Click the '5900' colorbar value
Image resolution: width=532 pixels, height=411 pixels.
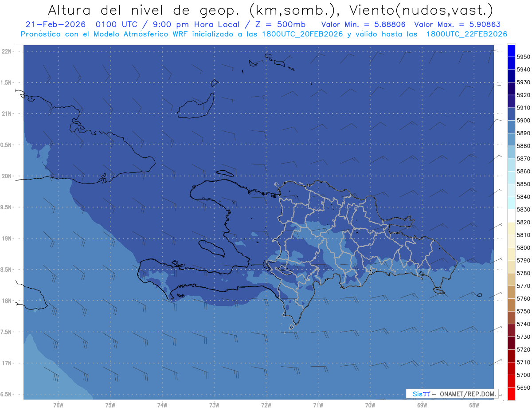pyautogui.click(x=523, y=121)
